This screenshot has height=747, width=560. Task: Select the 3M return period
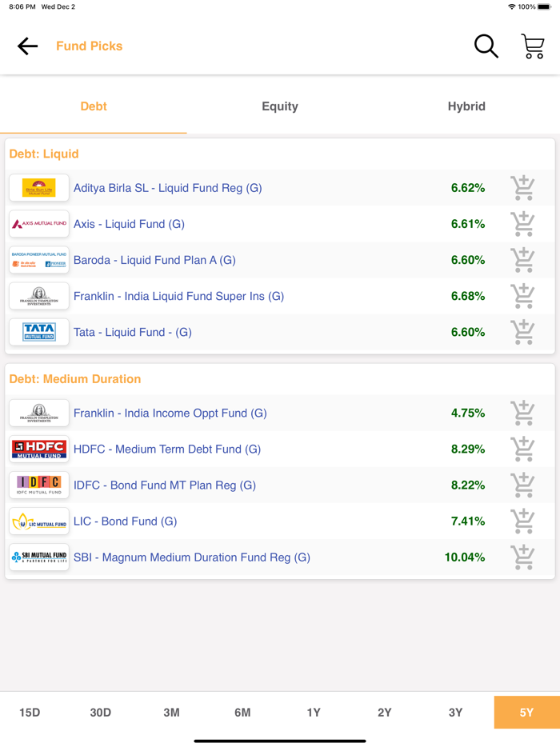(171, 711)
